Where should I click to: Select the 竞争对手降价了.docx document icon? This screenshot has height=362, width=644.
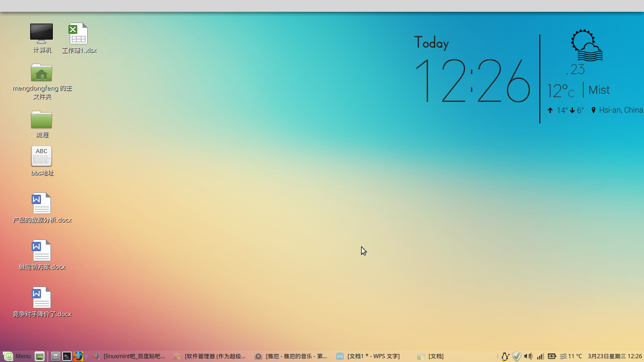(41, 297)
